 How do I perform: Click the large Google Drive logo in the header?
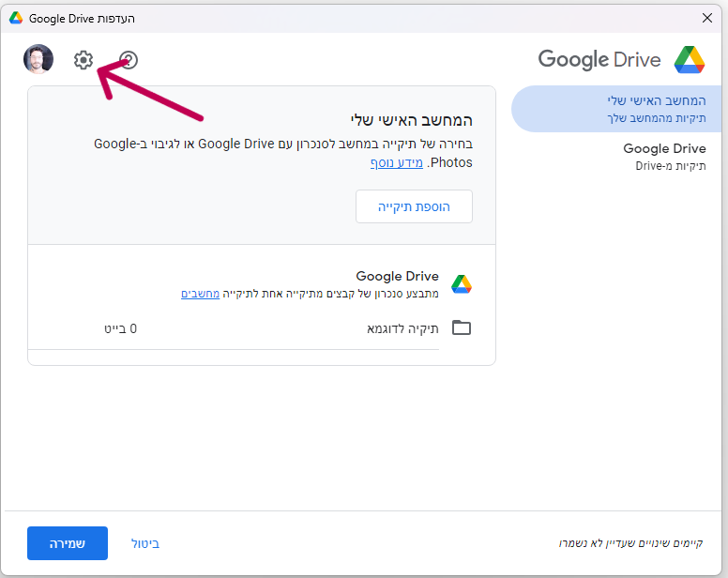pos(690,60)
